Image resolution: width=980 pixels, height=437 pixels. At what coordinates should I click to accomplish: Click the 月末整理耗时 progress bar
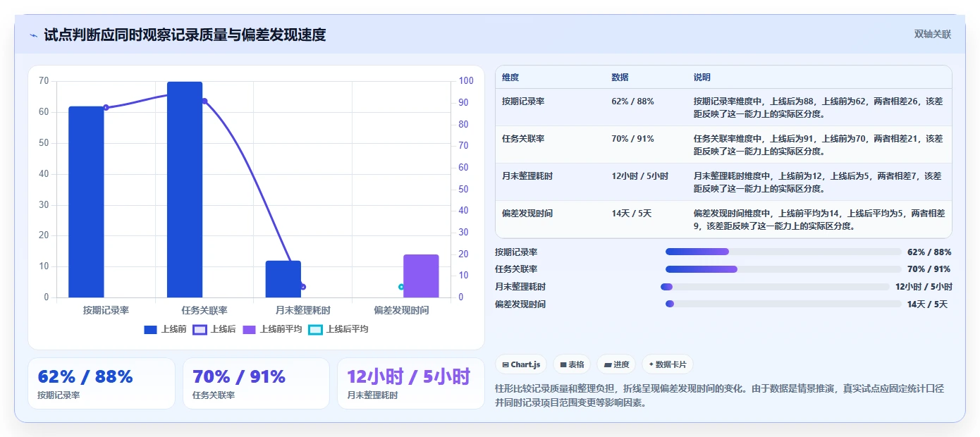(x=775, y=287)
